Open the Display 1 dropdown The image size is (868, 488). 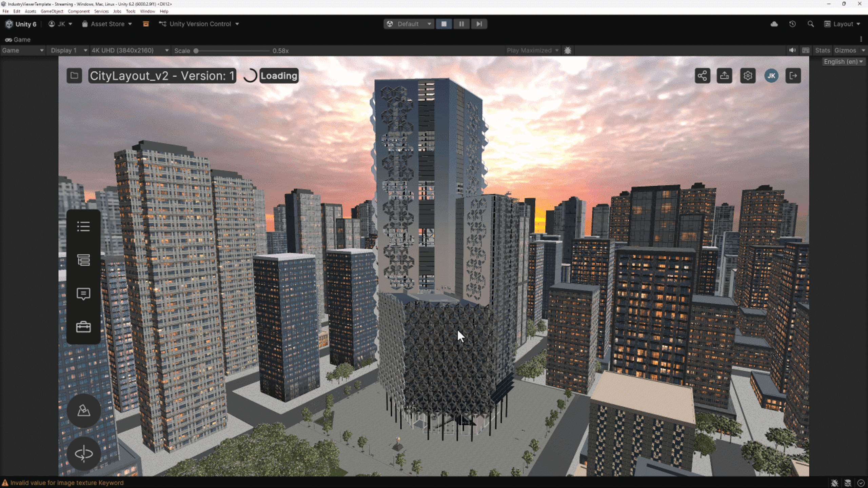coord(68,50)
